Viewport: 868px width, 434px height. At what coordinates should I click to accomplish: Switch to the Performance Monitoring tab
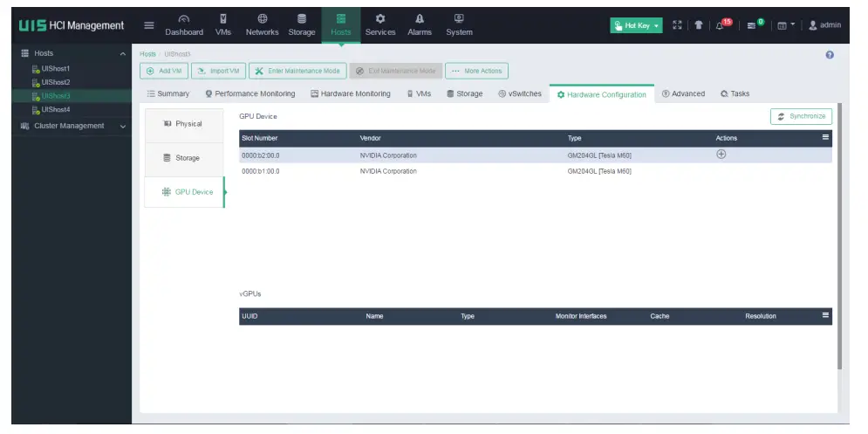pos(249,93)
